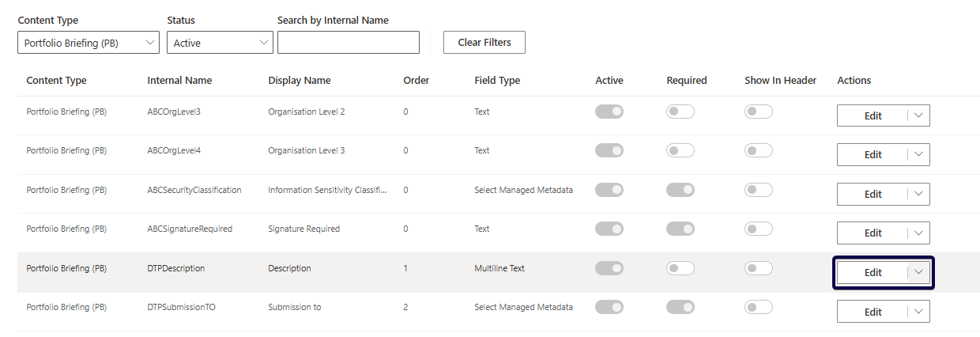The height and width of the screenshot is (337, 980).
Task: Open the Status dropdown filter
Action: click(220, 43)
